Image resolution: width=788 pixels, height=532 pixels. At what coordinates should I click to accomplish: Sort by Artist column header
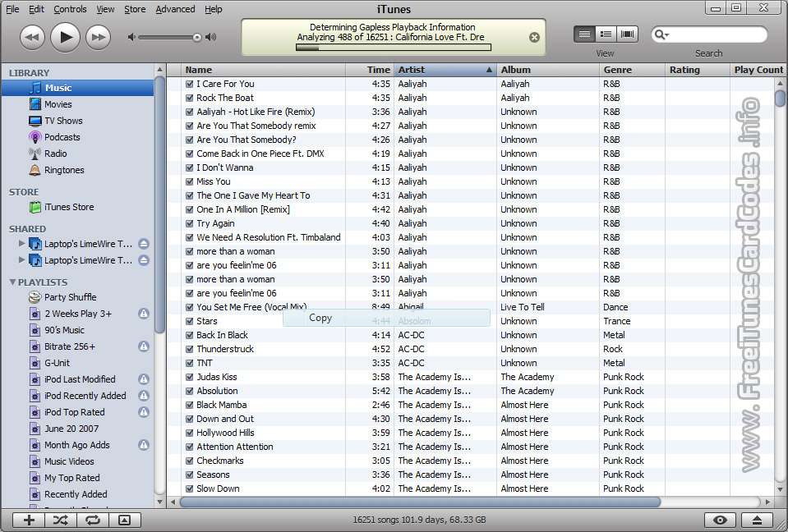point(445,70)
